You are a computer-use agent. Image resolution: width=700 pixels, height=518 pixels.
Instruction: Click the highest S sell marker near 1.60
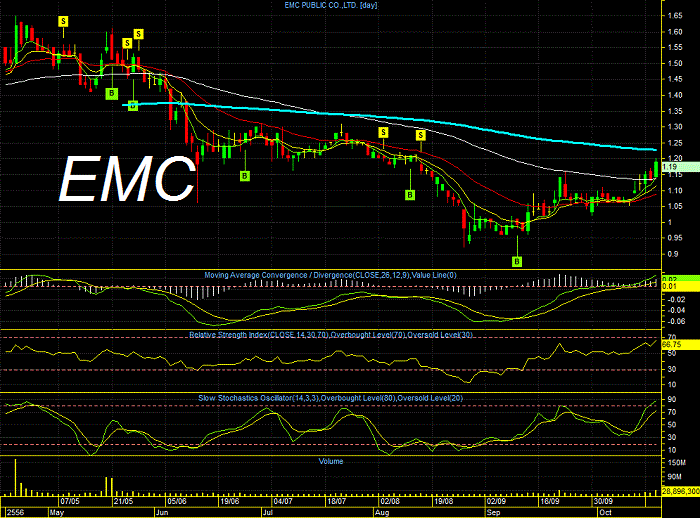[x=139, y=34]
